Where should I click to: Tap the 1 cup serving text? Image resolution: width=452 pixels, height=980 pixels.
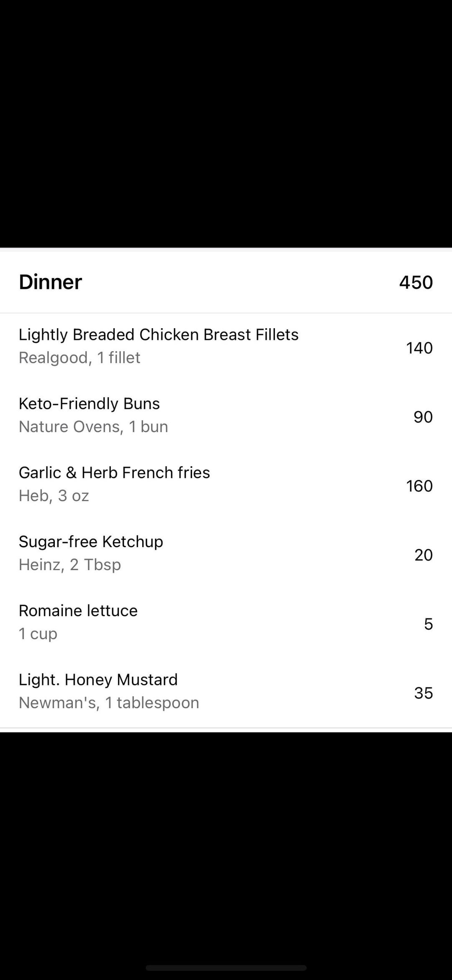tap(38, 634)
